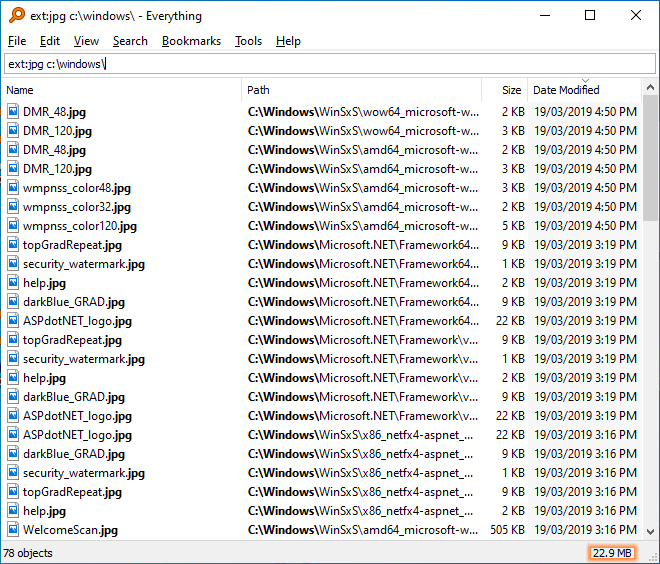Click icon of darkBlue_GRAD.jpg in x86_netfx4 path
This screenshot has width=660, height=564.
13,454
